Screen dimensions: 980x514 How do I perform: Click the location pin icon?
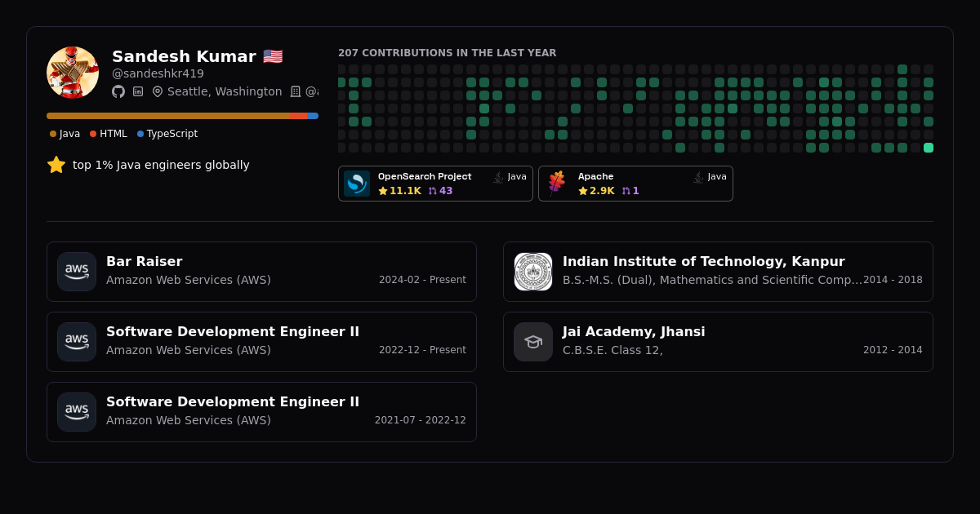tap(158, 91)
